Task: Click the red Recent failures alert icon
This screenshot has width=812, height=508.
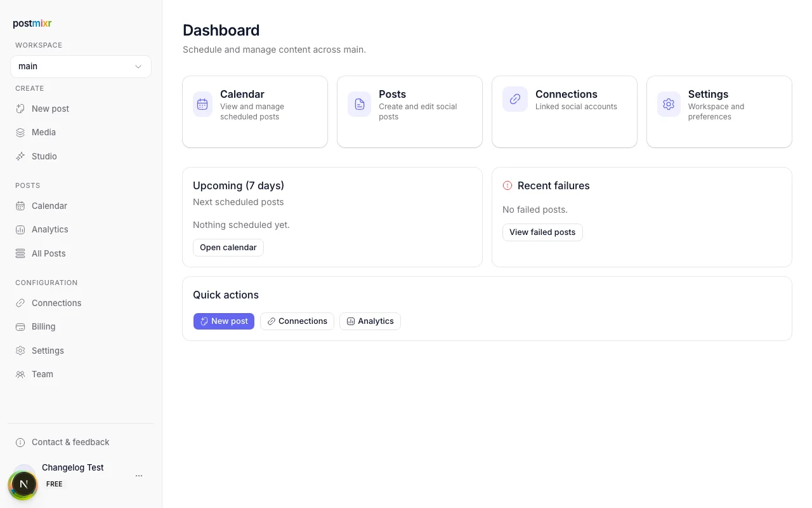Action: coord(507,185)
